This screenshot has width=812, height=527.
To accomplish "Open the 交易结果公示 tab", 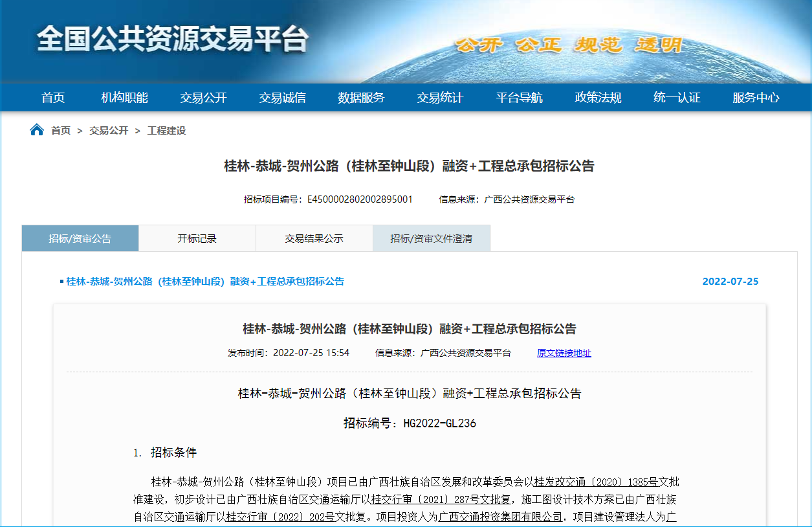I will [314, 238].
